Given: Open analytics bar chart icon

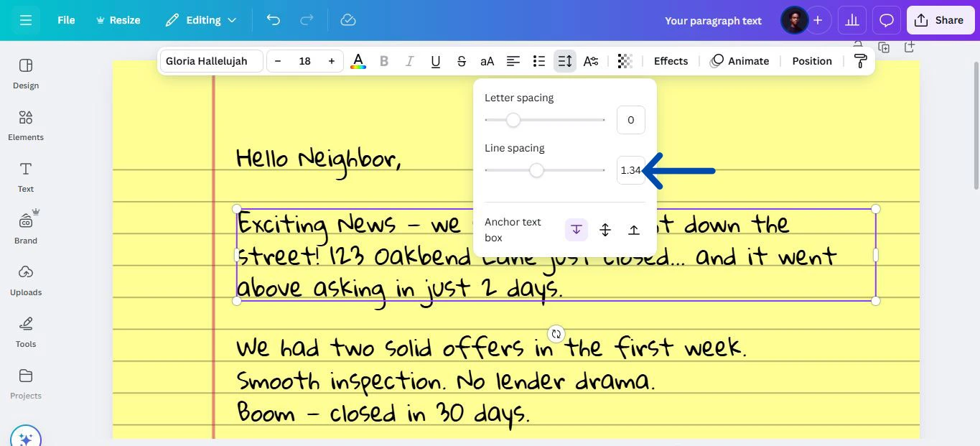Looking at the screenshot, I should click(852, 20).
